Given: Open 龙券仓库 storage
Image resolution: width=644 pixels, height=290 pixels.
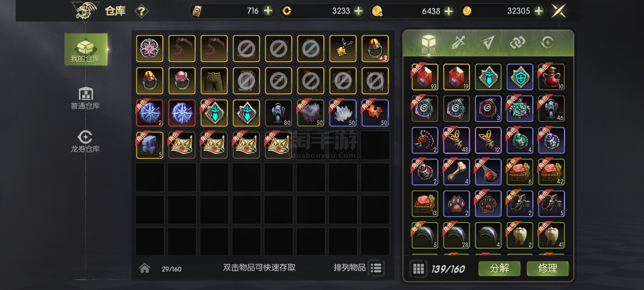Looking at the screenshot, I should pyautogui.click(x=85, y=142).
